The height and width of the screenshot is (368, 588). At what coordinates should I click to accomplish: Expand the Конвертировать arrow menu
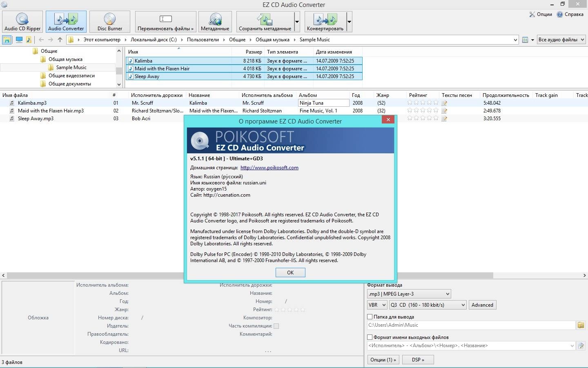(x=349, y=21)
